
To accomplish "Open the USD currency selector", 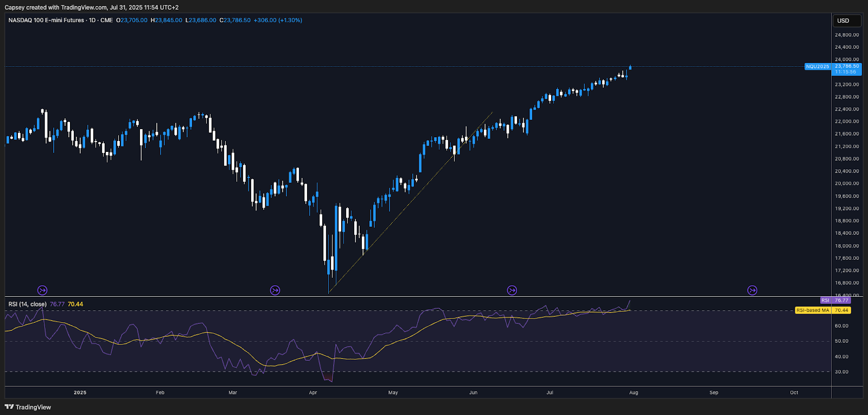I will pos(847,21).
